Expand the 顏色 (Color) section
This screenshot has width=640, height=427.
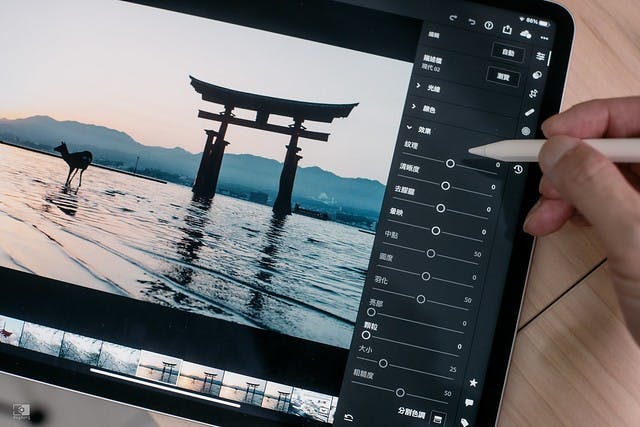pyautogui.click(x=428, y=108)
